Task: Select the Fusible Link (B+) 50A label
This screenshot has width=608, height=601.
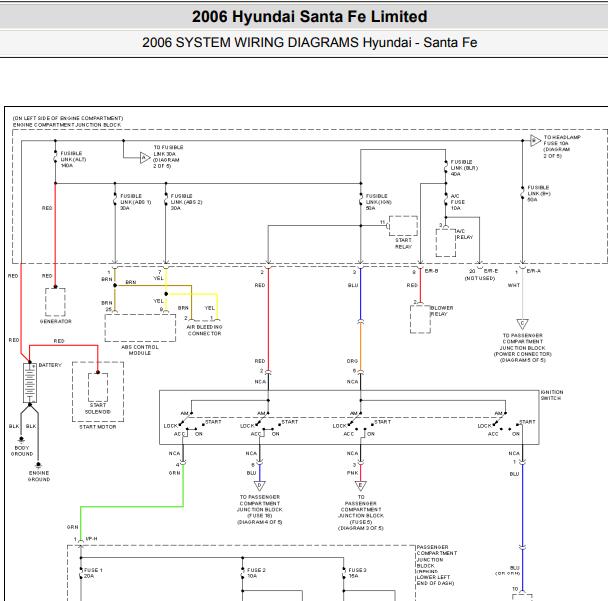Action: pyautogui.click(x=539, y=193)
